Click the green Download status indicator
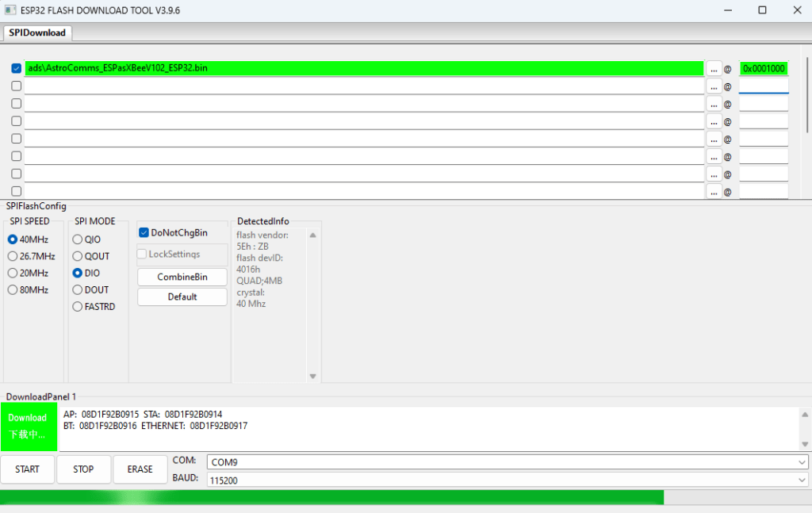 click(29, 427)
